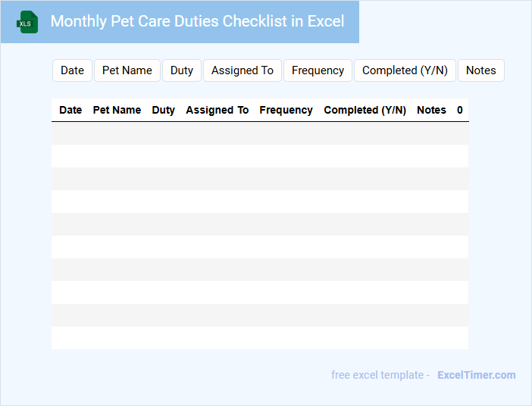Click the 'free excel template' footer text
Image resolution: width=532 pixels, height=406 pixels.
[380, 375]
